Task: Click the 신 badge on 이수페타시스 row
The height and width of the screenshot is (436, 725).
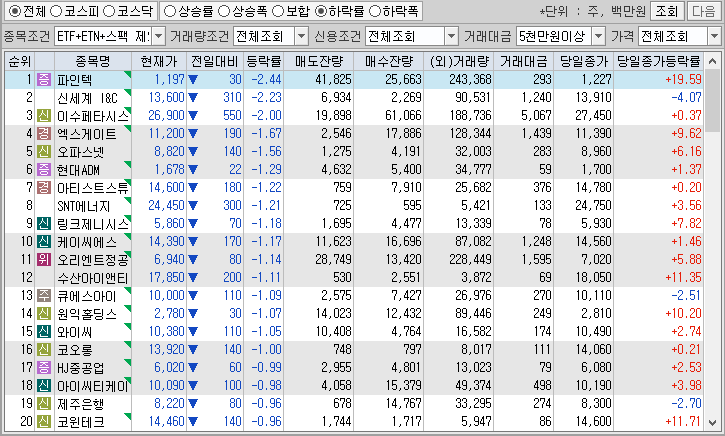Action: pyautogui.click(x=44, y=116)
